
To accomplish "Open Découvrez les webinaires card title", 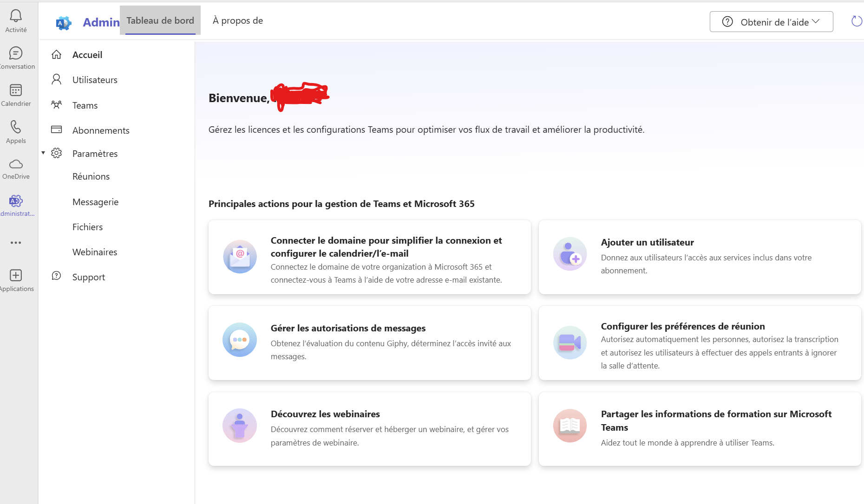I will click(x=325, y=414).
